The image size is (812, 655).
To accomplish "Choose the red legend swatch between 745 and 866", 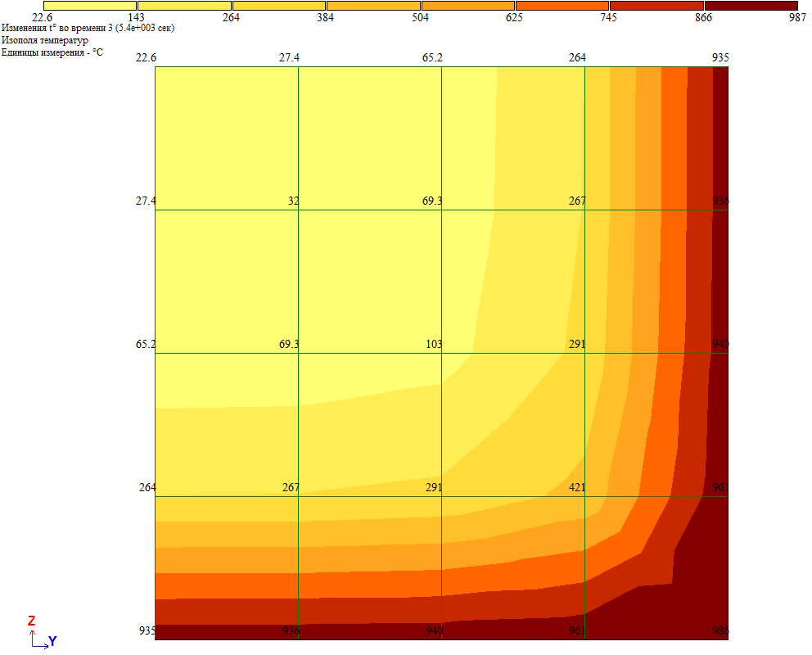I will click(656, 6).
